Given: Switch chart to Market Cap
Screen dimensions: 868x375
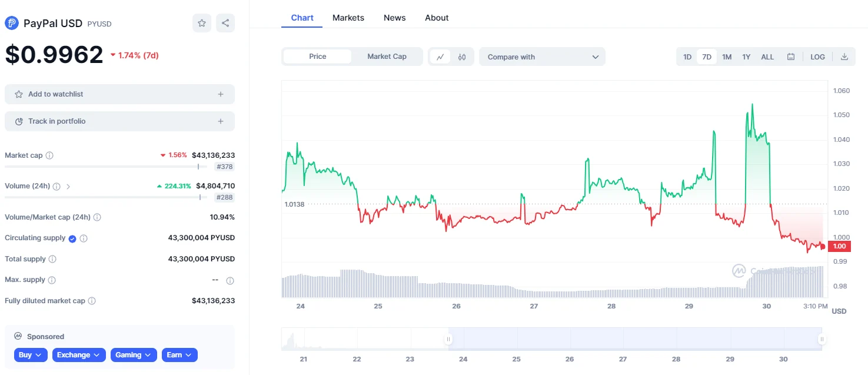Looking at the screenshot, I should [387, 57].
